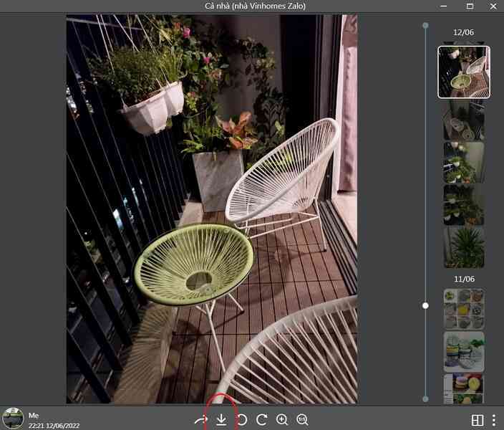Open the second 11/06 stacked bowls thumbnail
This screenshot has height=430, width=504.
(x=464, y=351)
